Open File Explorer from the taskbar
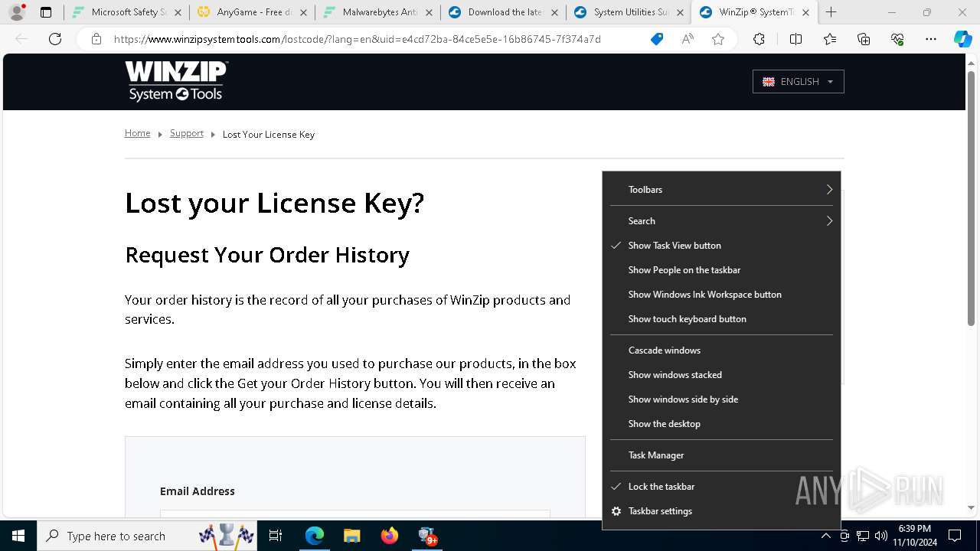This screenshot has width=980, height=551. (351, 536)
